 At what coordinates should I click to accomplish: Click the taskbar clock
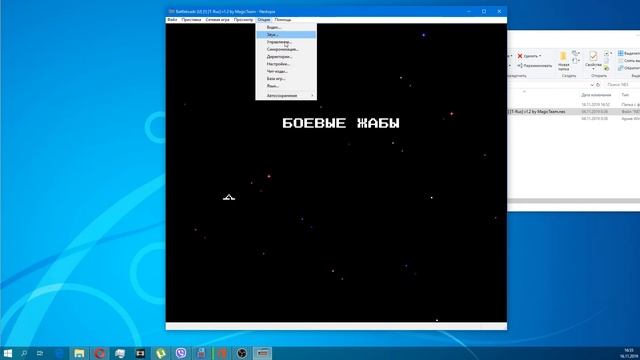[629, 353]
